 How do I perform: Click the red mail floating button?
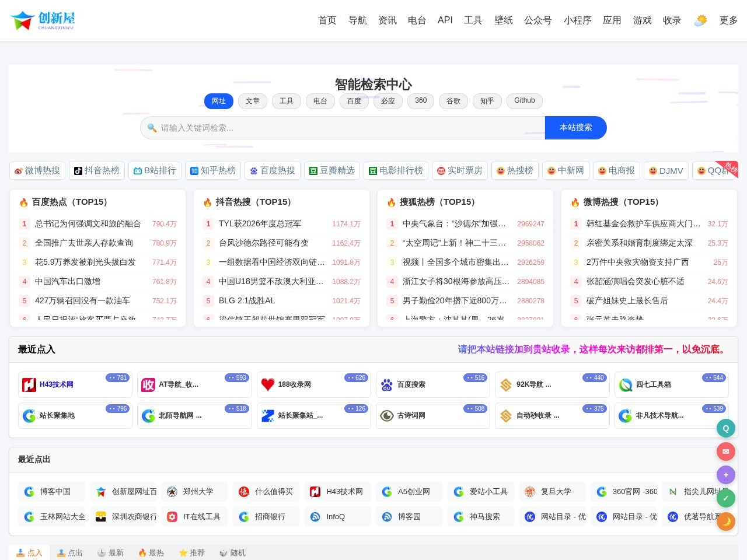pyautogui.click(x=726, y=452)
